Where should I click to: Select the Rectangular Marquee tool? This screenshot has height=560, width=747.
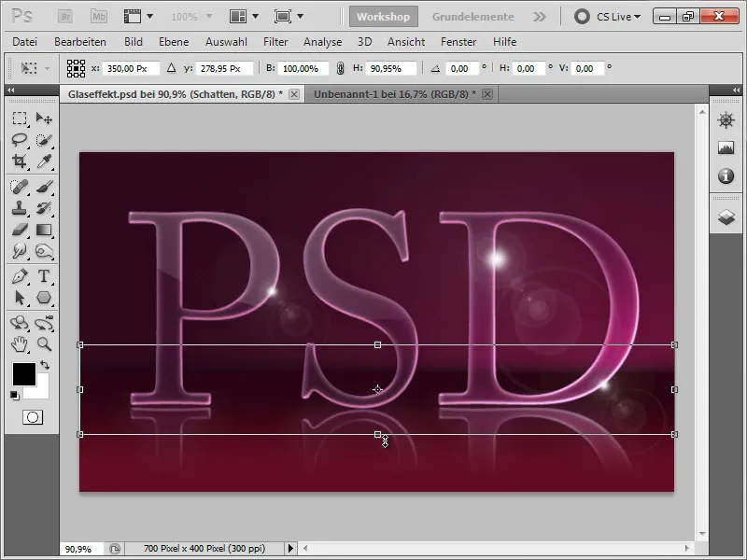coord(20,119)
